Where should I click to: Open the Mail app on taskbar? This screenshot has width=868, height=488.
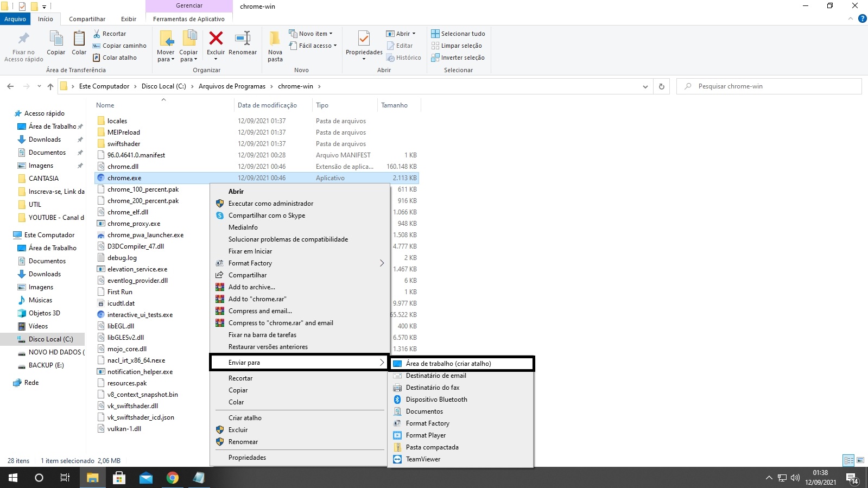(x=146, y=478)
